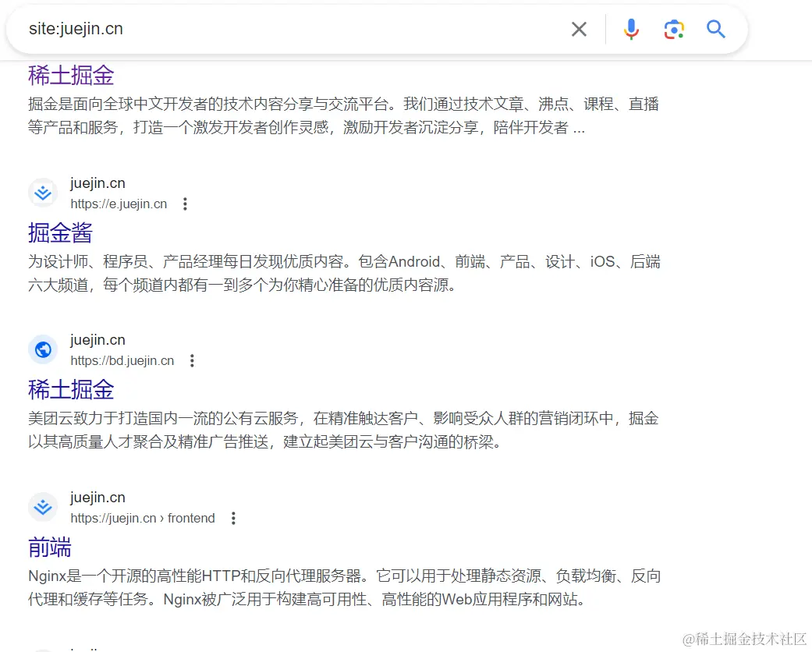Click the juejin.cn site name above 掘金酱
This screenshot has height=652, width=812.
(x=98, y=182)
